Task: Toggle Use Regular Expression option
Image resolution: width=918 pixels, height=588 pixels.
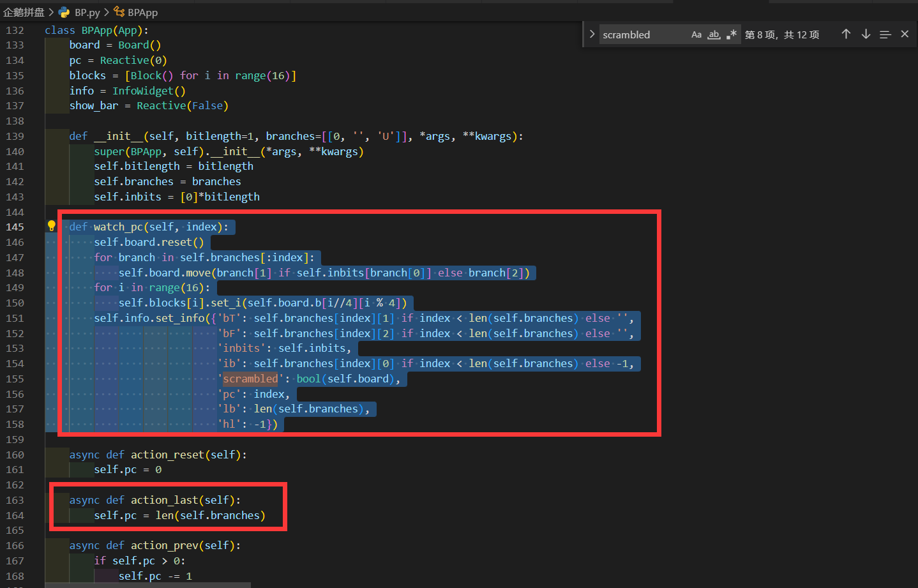Action: [732, 34]
